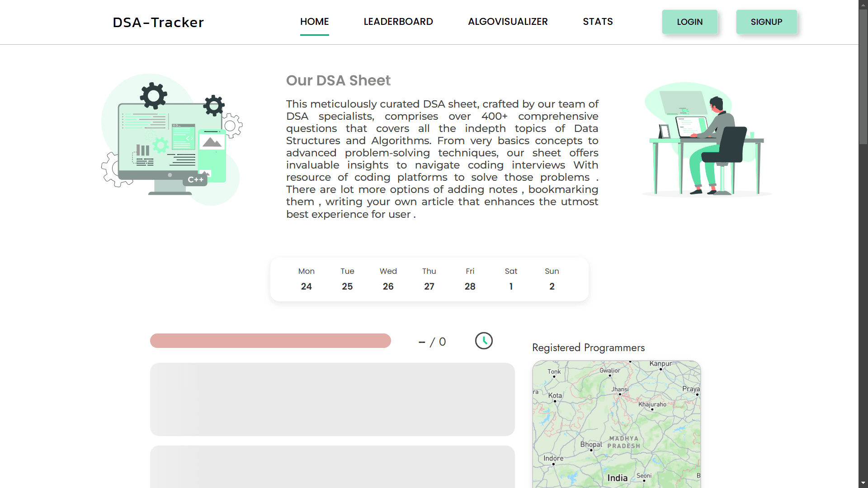
Task: Click the LOGIN button
Action: click(690, 22)
